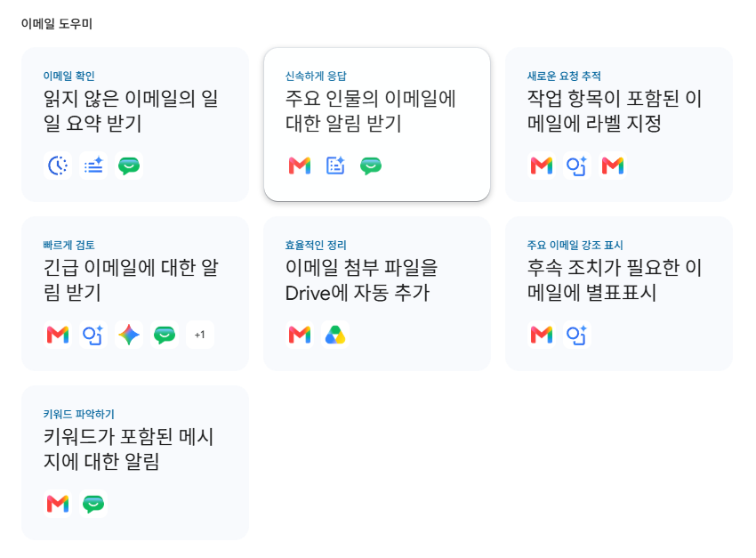Open 키워드가 포함된 메시지에 대한 알림 card

click(135, 463)
